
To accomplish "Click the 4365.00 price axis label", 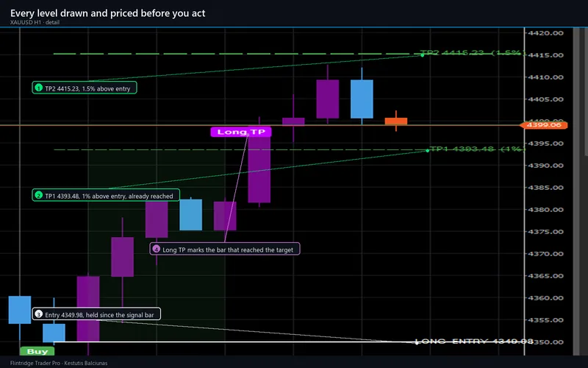I will (x=545, y=276).
